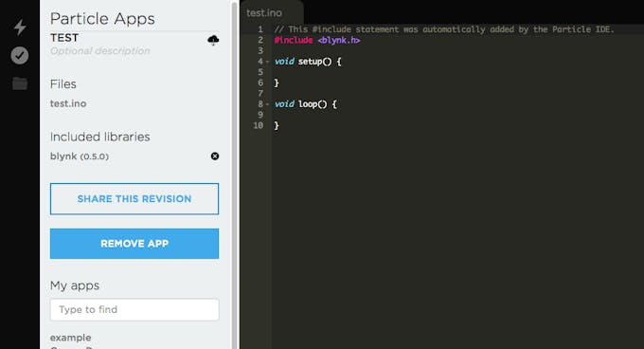This screenshot has height=349, width=644.
Task: Open the test.ino file in Files list
Action: pyautogui.click(x=68, y=103)
